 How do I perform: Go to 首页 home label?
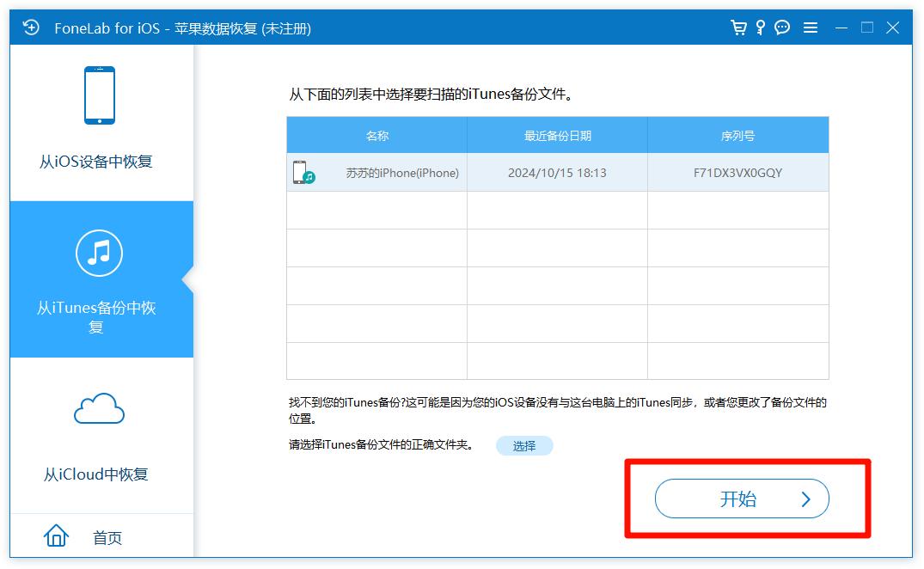tap(107, 538)
